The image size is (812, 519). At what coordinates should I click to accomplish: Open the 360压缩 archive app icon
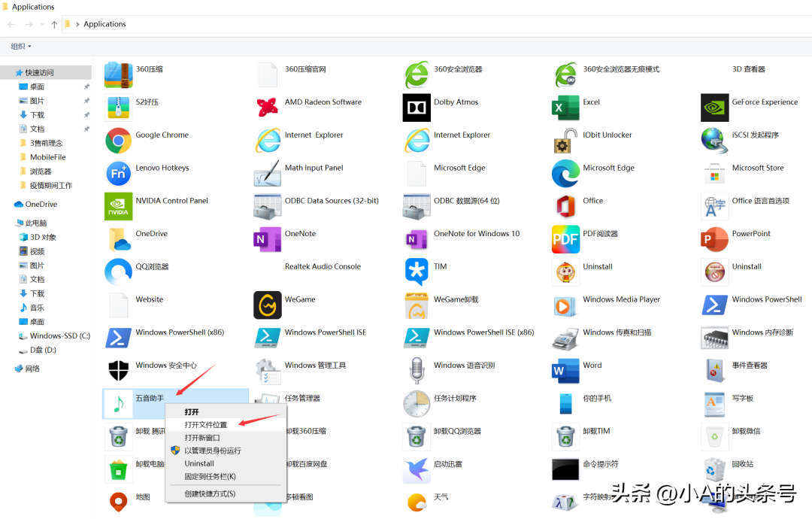119,75
